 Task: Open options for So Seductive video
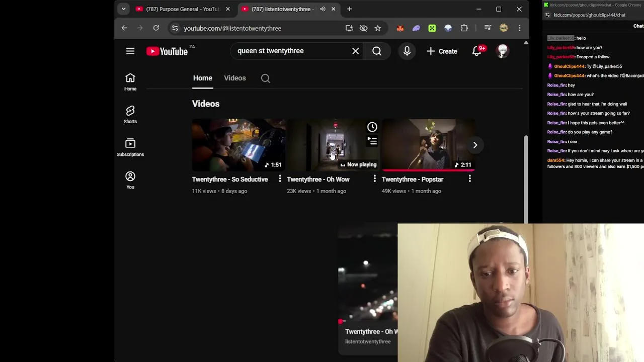click(x=280, y=178)
